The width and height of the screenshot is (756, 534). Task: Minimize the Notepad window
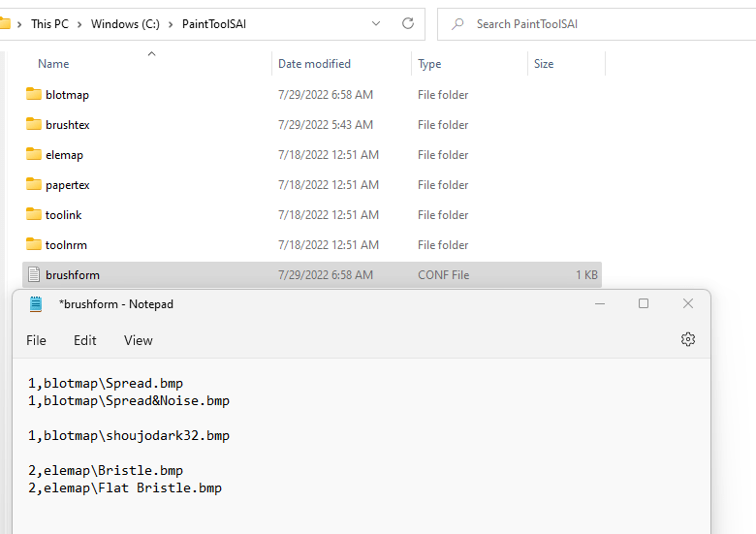point(600,303)
